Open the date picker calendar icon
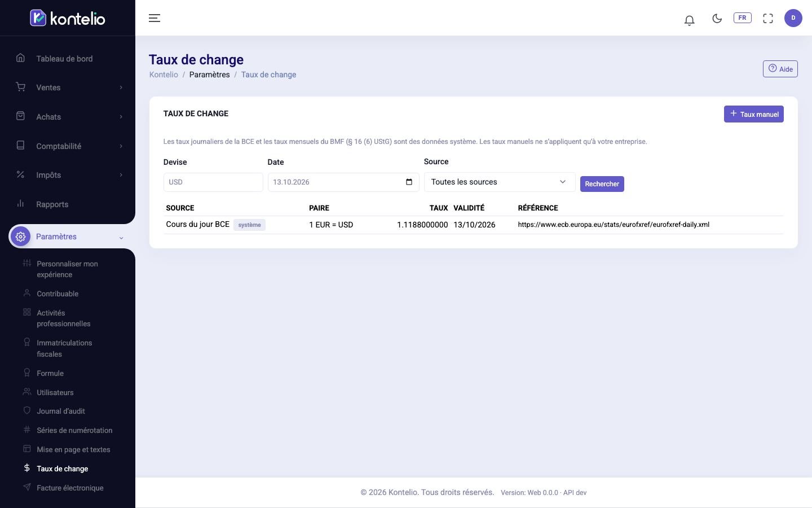This screenshot has height=508, width=812. tap(409, 182)
